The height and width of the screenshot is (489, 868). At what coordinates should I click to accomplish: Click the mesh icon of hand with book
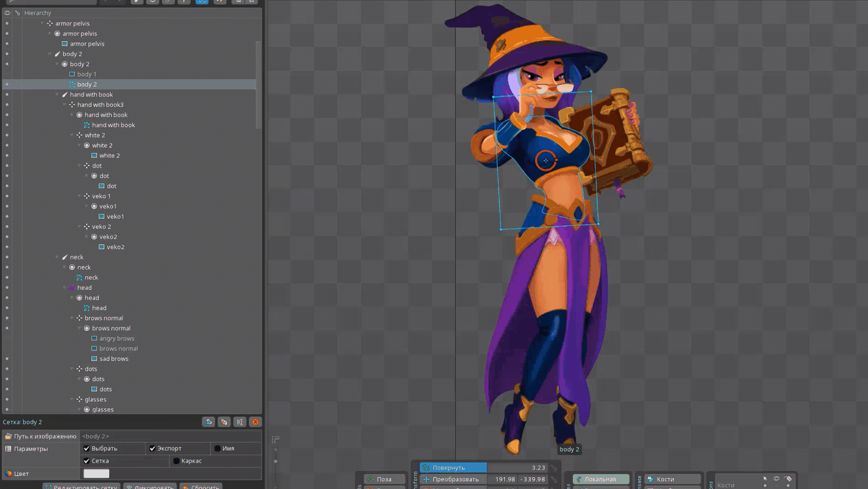pyautogui.click(x=87, y=125)
